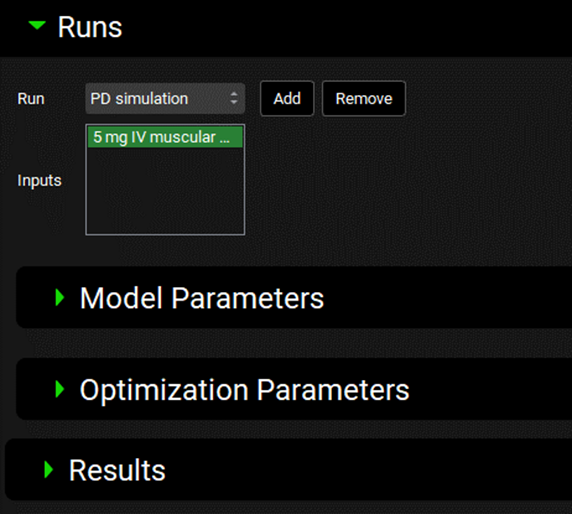The height and width of the screenshot is (514, 572).
Task: Select the 5 mg IV muscular input
Action: coord(165,137)
